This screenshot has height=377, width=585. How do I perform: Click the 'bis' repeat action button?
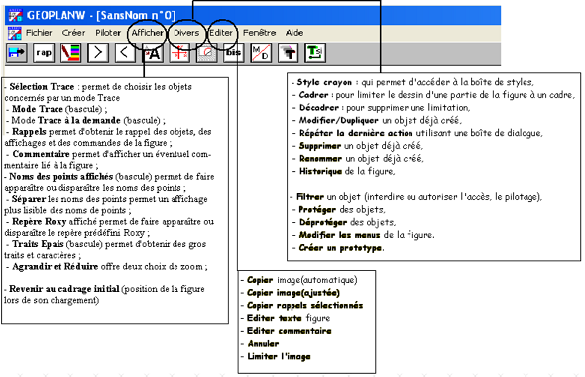[x=234, y=53]
